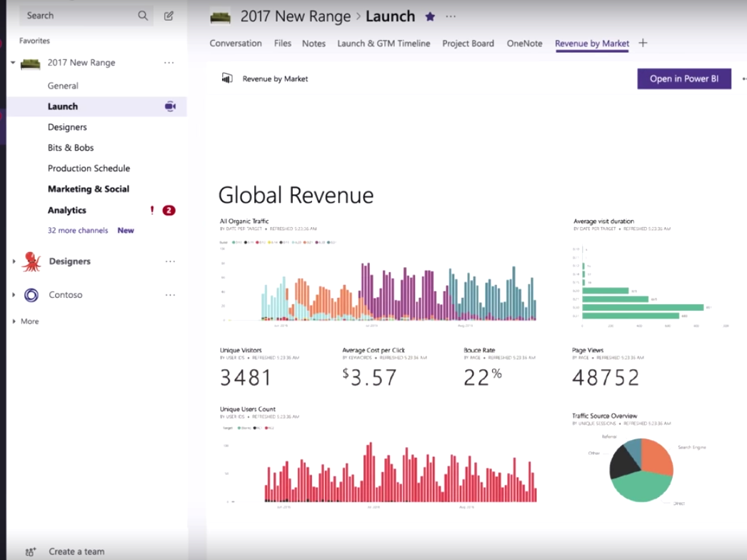The image size is (747, 560).
Task: Open the Designers channel under 2017 New Range
Action: 67,127
